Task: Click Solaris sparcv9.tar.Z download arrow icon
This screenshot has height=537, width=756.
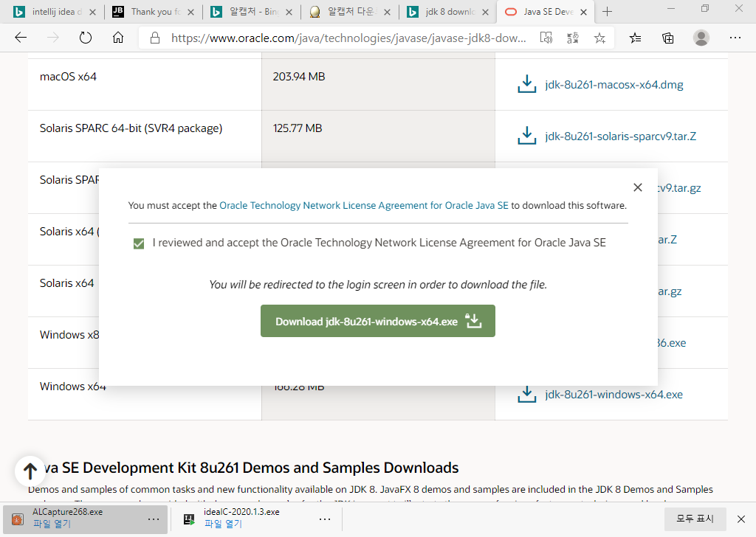Action: 527,135
